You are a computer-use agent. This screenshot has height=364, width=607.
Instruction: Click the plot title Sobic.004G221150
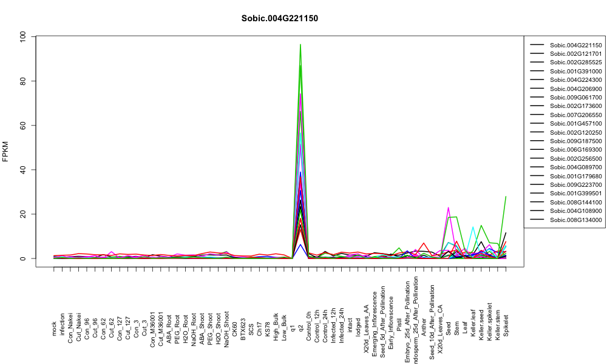click(279, 18)
